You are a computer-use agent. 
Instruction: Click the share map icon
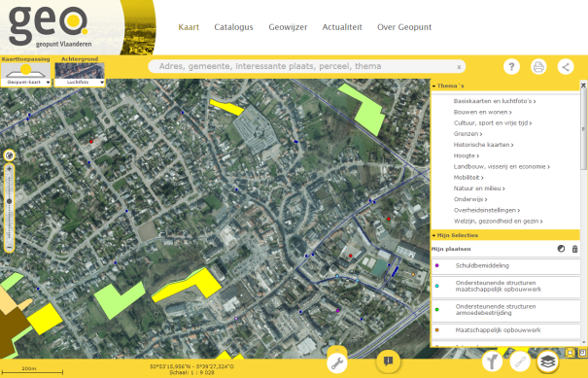[566, 67]
